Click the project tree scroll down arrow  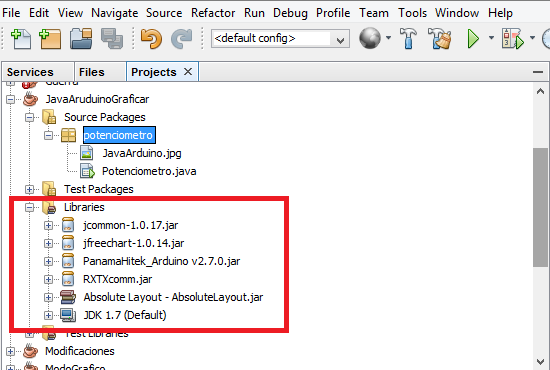pos(541,361)
